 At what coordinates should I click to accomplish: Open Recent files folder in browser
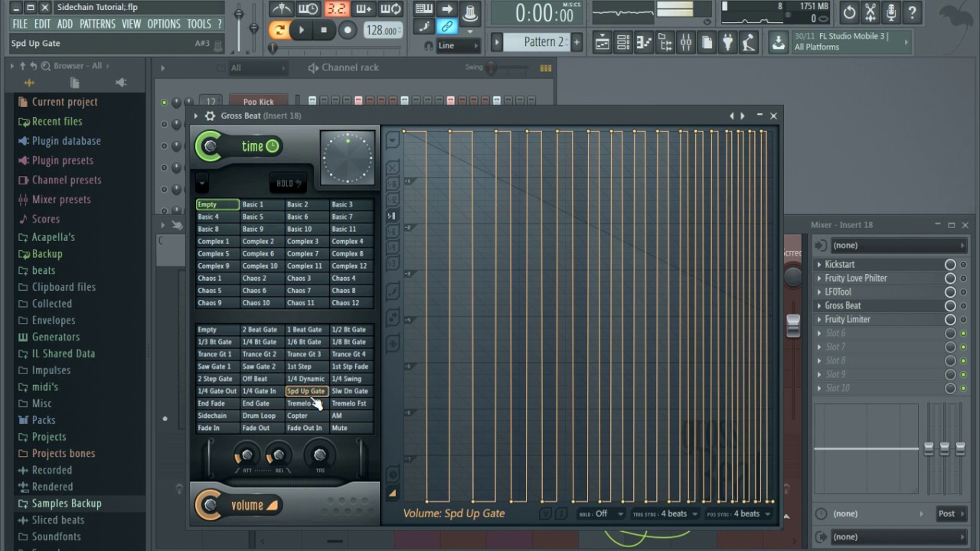pyautogui.click(x=57, y=121)
